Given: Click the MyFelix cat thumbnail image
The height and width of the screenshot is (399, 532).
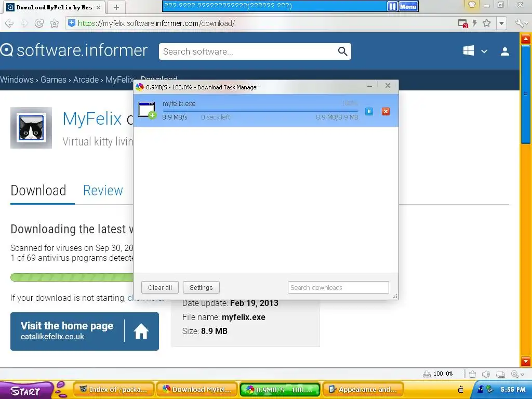Looking at the screenshot, I should pyautogui.click(x=31, y=128).
